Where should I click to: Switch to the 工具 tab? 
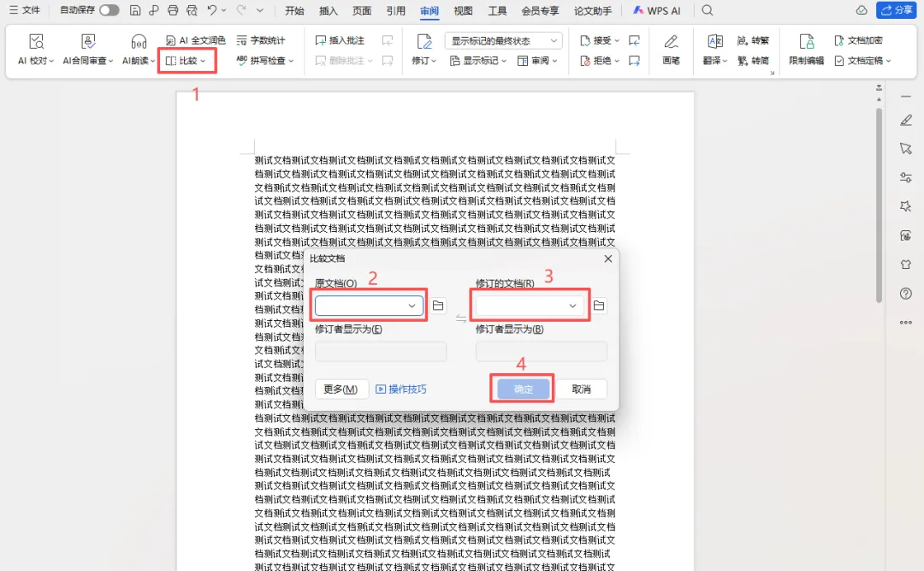(x=497, y=10)
